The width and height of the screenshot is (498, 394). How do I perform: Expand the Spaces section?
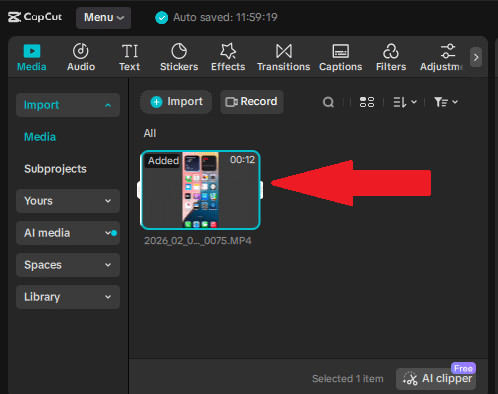(68, 265)
